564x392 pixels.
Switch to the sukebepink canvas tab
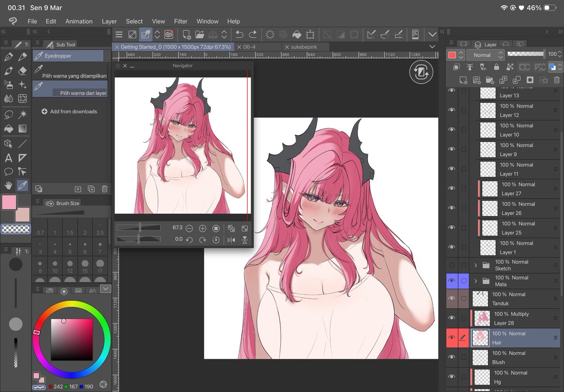click(305, 47)
